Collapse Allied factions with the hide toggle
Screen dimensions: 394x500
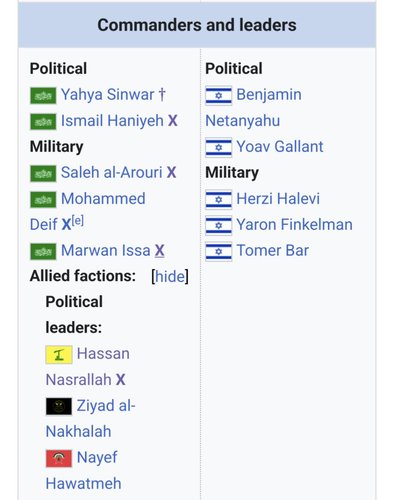pos(170,276)
